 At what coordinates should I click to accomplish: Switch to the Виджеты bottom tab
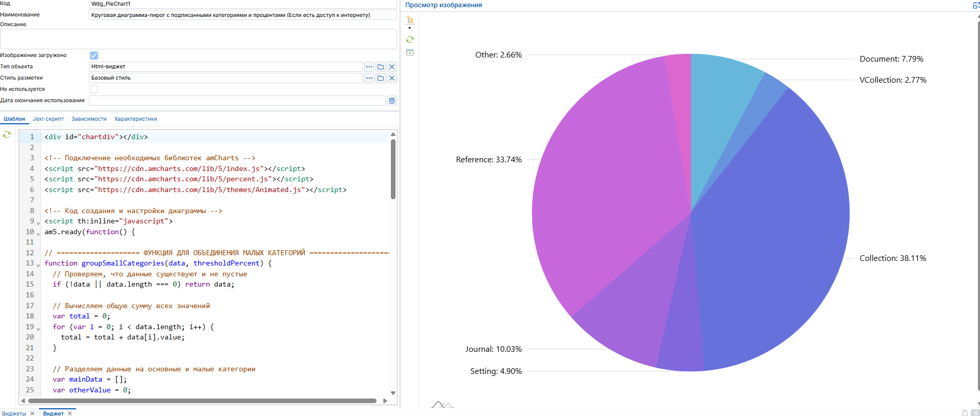click(x=14, y=413)
